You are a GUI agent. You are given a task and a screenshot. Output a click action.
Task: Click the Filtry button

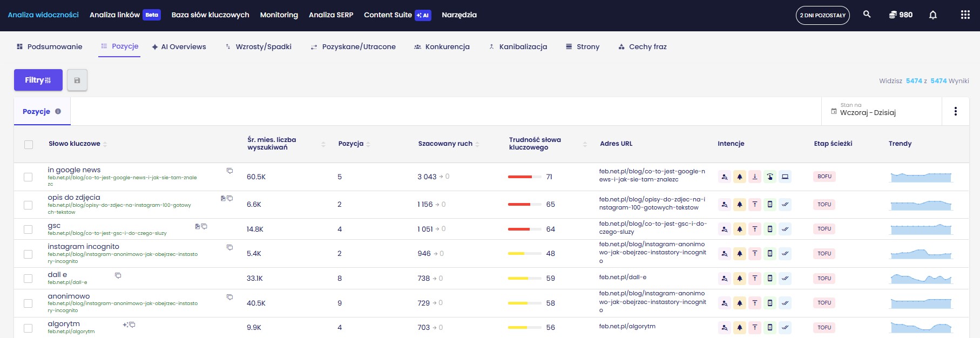coord(38,80)
